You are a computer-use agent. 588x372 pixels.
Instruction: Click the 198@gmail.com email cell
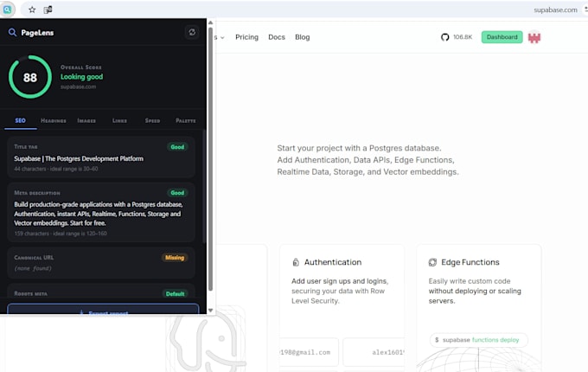click(309, 352)
